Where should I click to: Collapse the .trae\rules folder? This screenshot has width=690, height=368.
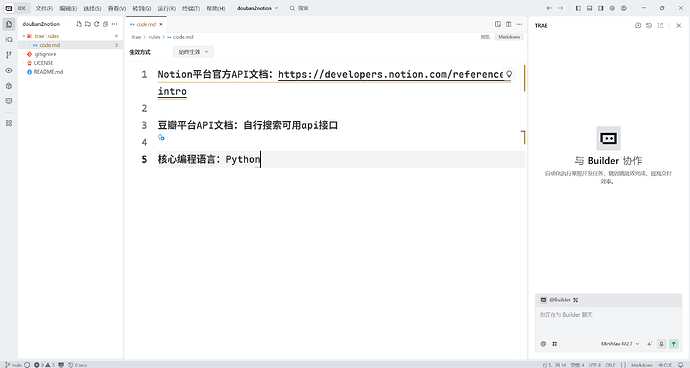pyautogui.click(x=43, y=36)
